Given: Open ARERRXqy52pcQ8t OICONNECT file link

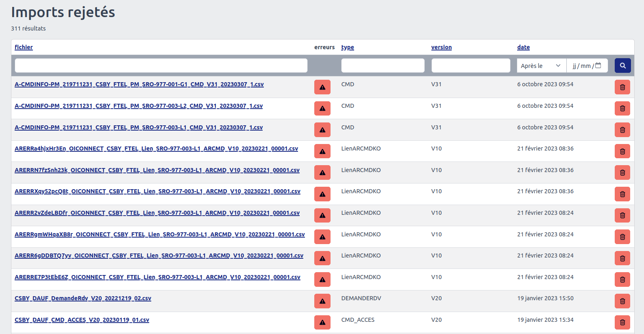Looking at the screenshot, I should pyautogui.click(x=157, y=191).
